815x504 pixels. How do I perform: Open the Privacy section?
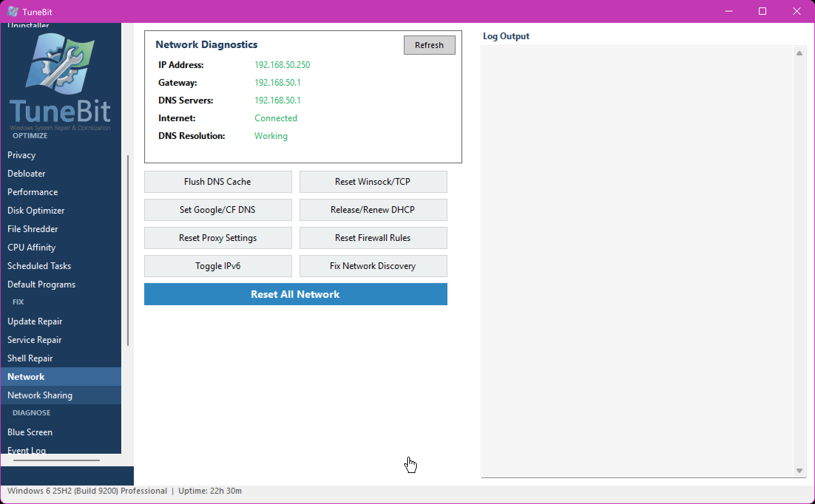pos(61,155)
